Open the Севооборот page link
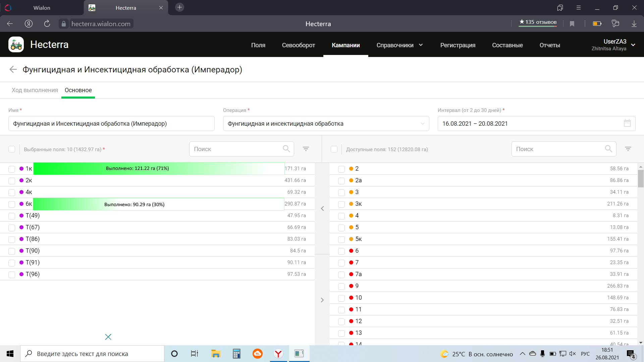Screen dimensions: 644x362 [298, 45]
